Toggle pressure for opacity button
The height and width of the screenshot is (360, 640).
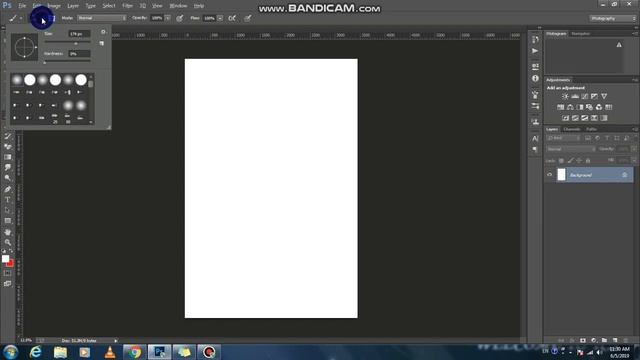(x=180, y=18)
